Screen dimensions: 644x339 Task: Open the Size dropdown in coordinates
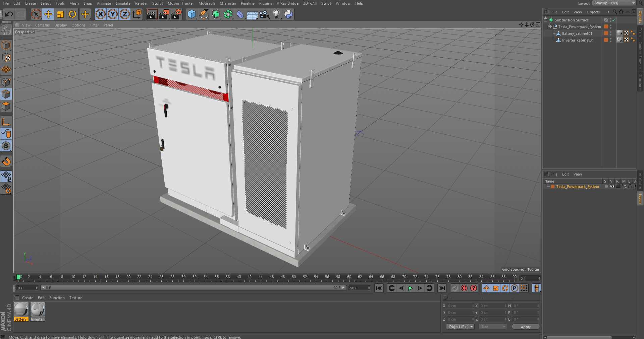coord(492,327)
